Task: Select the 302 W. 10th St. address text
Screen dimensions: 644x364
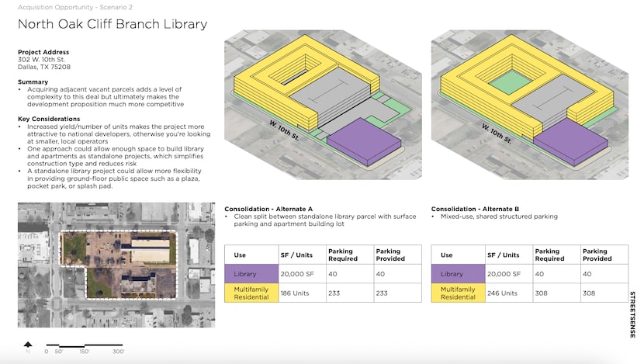Action: point(42,60)
